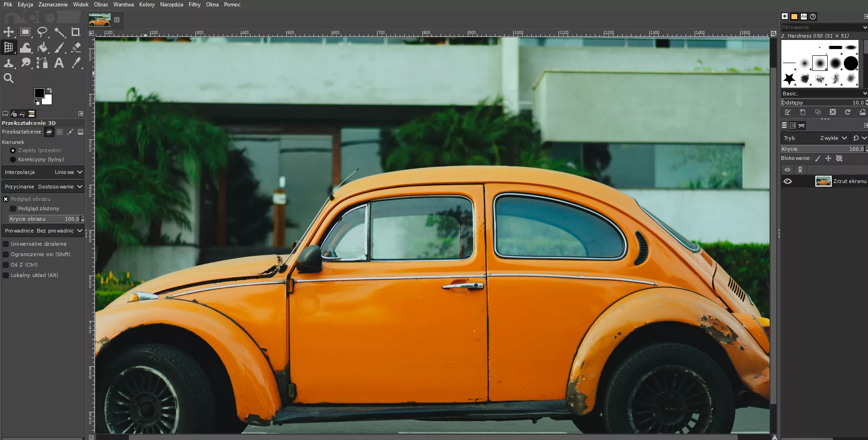
Task: Open the Plik menu
Action: tap(8, 5)
